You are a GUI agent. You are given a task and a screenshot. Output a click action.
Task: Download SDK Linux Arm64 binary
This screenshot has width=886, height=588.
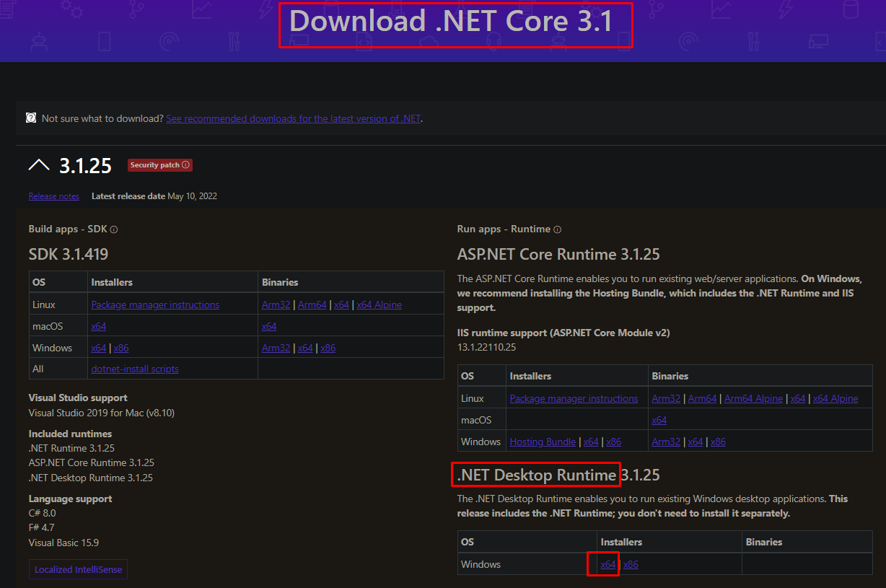click(312, 304)
